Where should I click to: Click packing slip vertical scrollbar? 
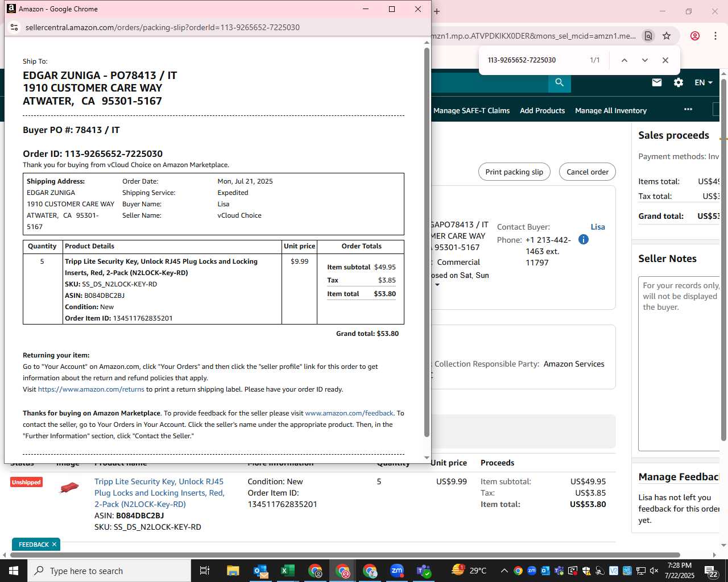[x=427, y=243]
